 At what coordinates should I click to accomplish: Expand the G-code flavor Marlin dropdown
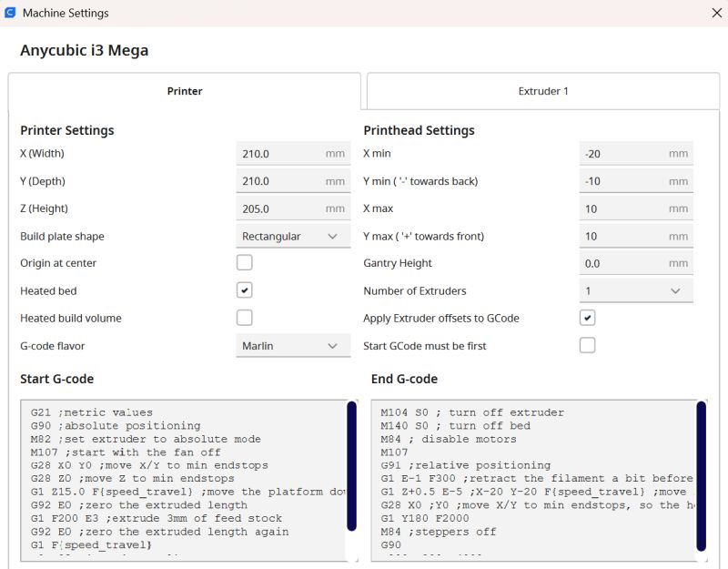tap(292, 345)
